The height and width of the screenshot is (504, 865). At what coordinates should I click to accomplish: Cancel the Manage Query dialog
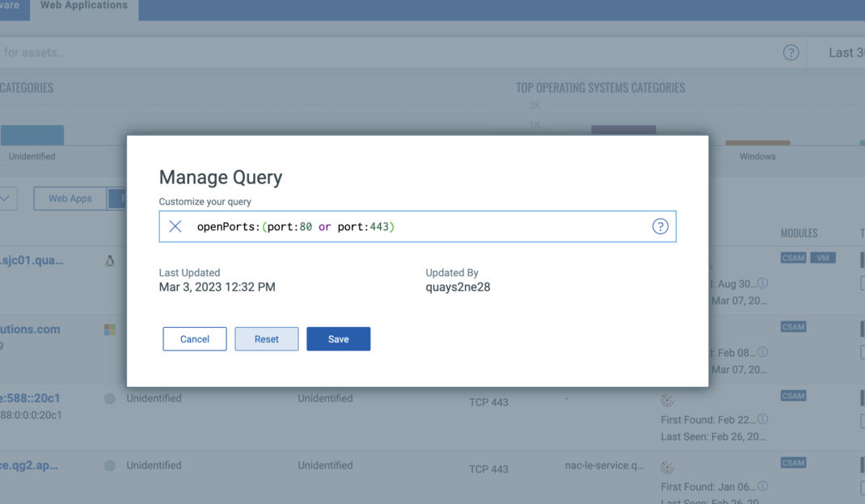coord(194,339)
